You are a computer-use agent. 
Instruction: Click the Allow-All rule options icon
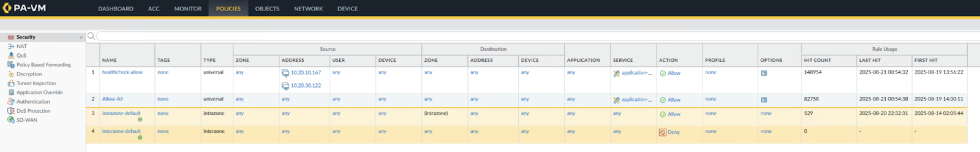[x=763, y=100]
